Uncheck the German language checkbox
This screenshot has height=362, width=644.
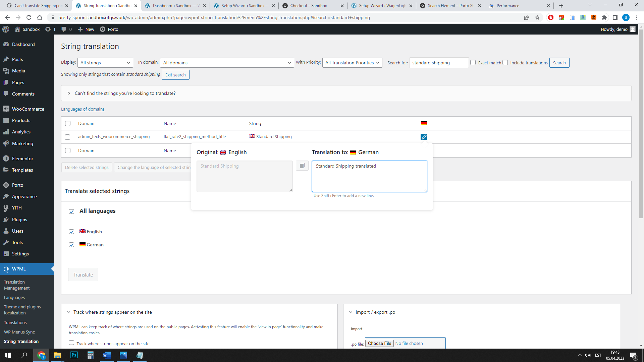tap(71, 245)
